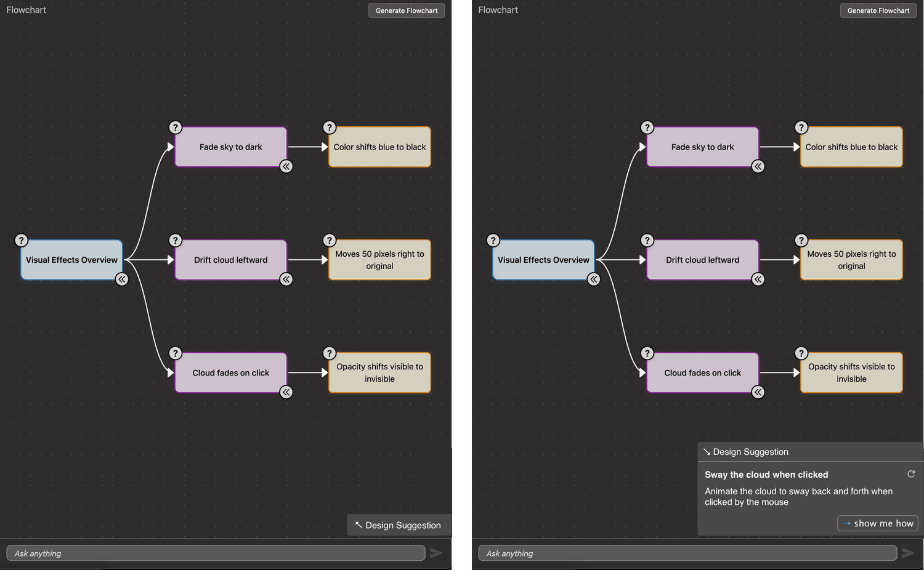Collapse the Design Suggestion header in right panel
924x570 pixels.
click(x=810, y=452)
